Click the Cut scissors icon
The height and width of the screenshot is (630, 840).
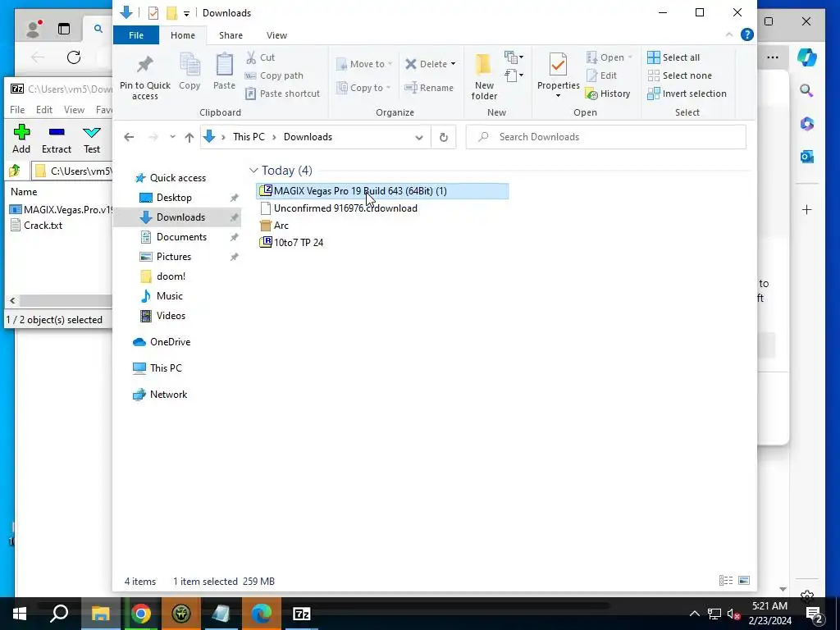[251, 57]
